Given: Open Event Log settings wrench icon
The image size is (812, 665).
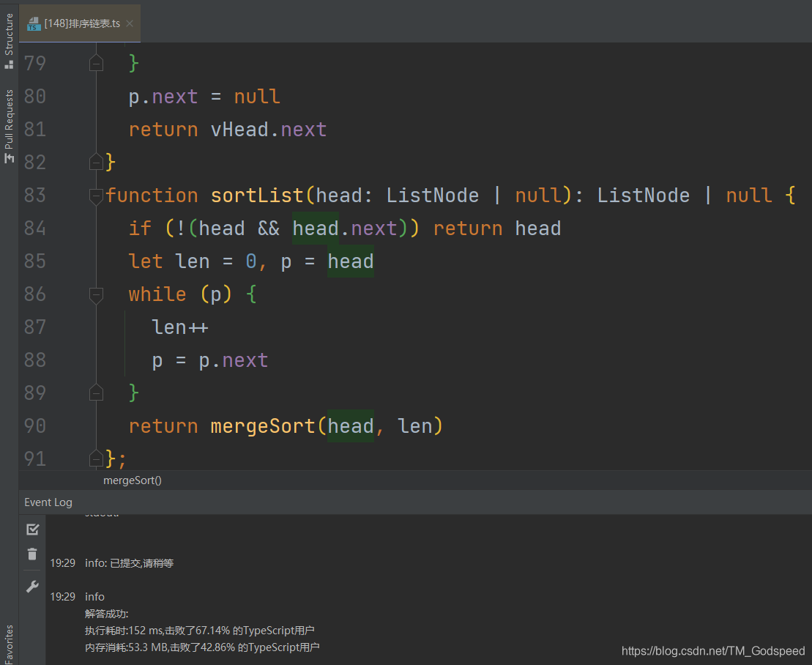Looking at the screenshot, I should pos(32,587).
